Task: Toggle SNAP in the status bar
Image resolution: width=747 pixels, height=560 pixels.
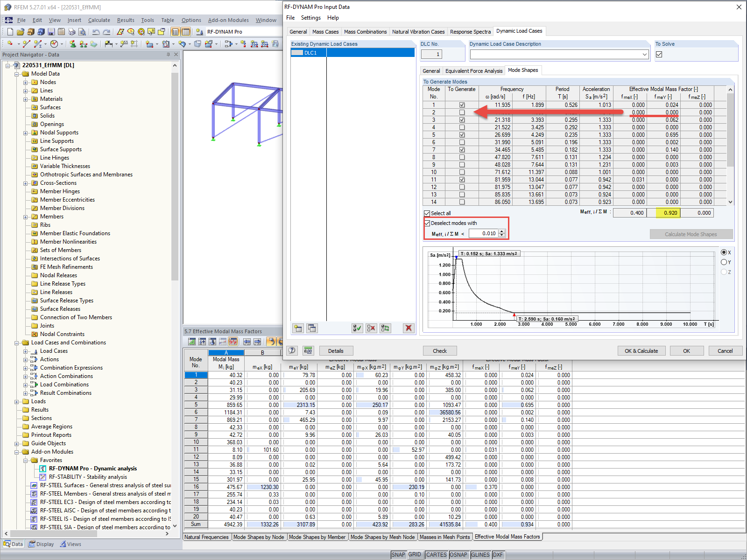Action: [398, 555]
